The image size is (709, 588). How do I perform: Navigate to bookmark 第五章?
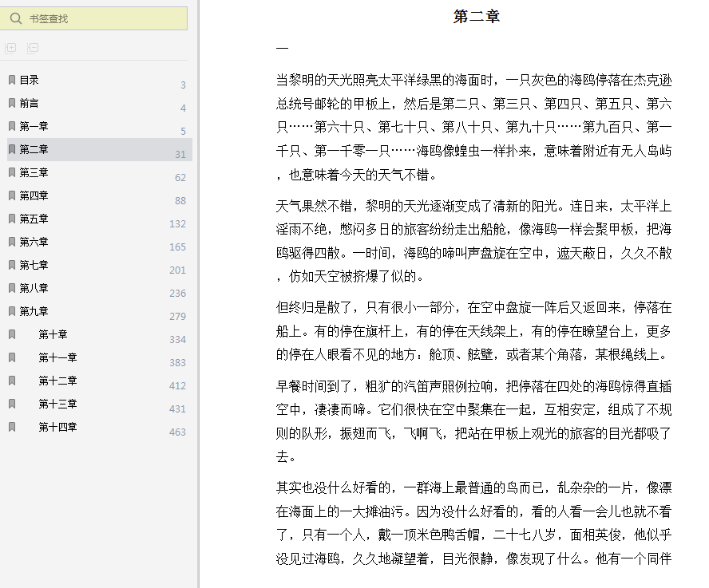[34, 219]
